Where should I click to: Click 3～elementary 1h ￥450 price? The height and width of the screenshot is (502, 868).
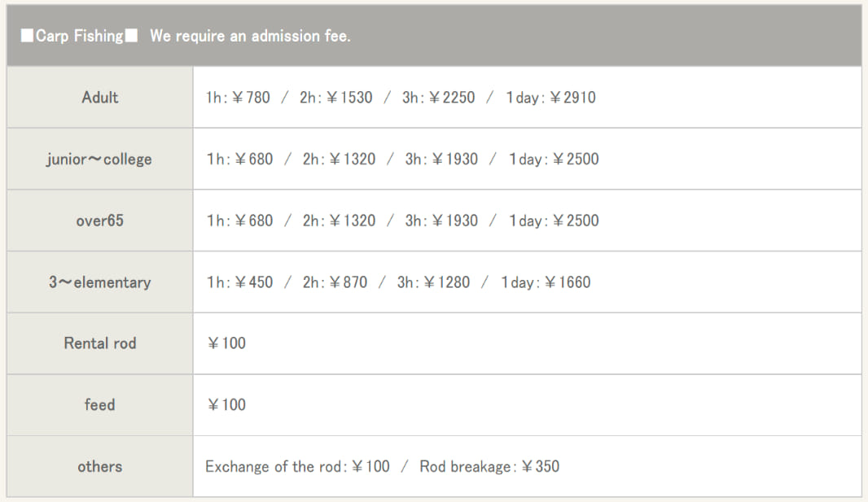(x=239, y=282)
